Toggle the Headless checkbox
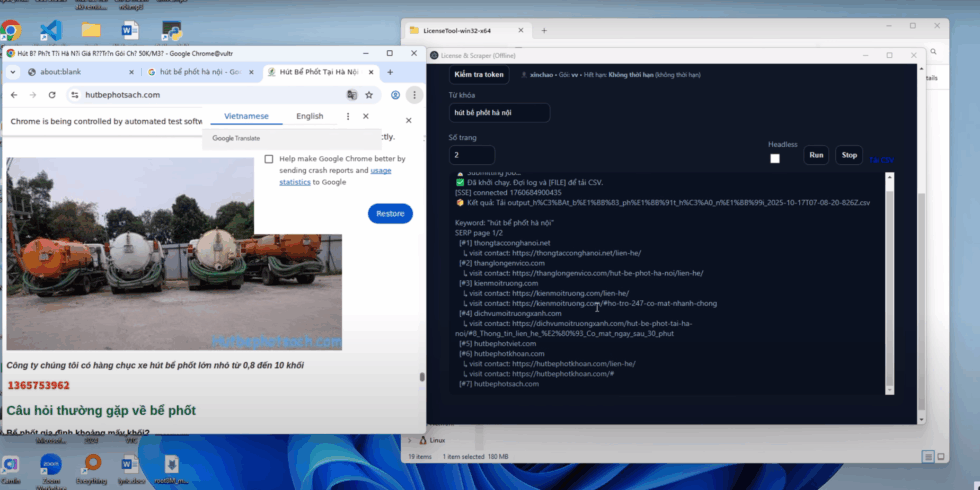This screenshot has width=980, height=490. [x=775, y=159]
